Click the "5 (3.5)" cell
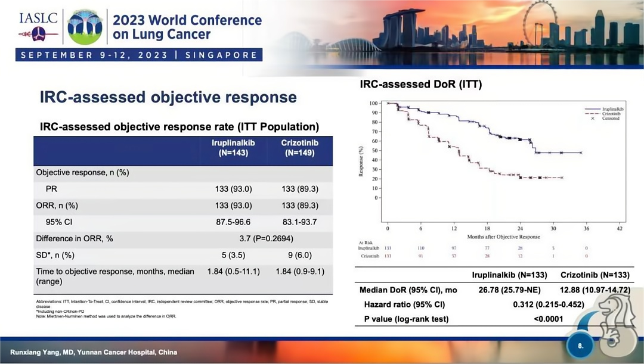The image size is (644, 364). (x=233, y=255)
